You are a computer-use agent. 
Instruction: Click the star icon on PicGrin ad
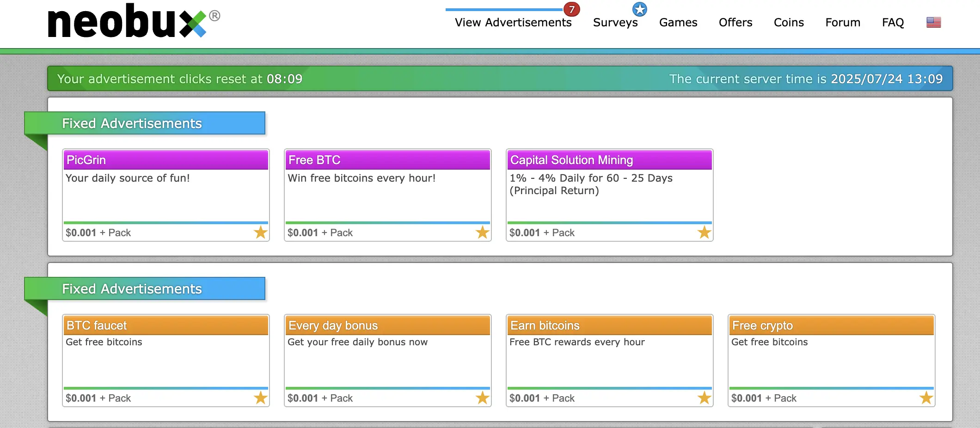[x=261, y=232]
